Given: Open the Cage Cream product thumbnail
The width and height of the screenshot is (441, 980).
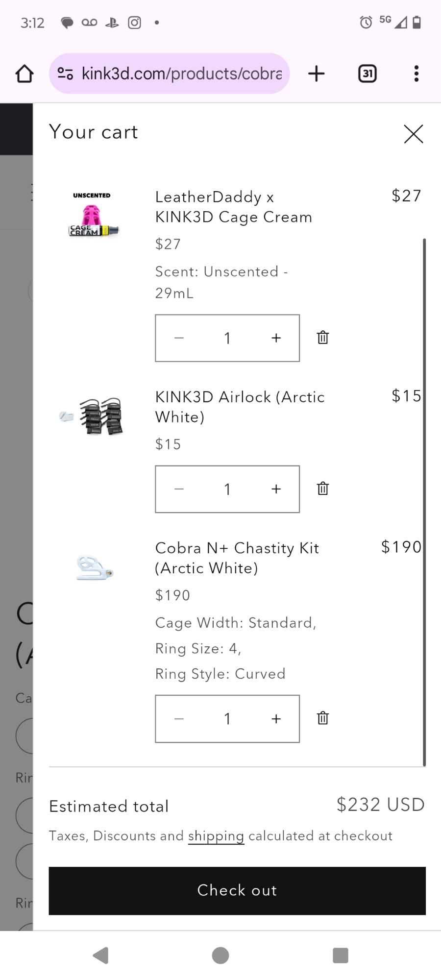Looking at the screenshot, I should pyautogui.click(x=93, y=216).
